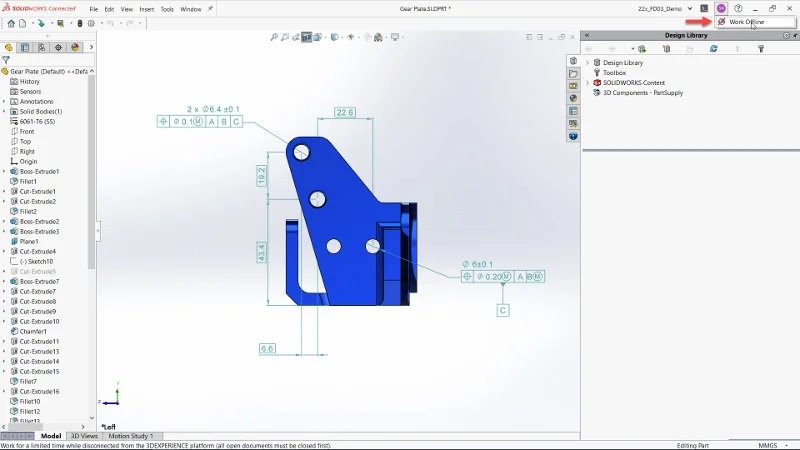This screenshot has height=450, width=800.
Task: Switch to the Motion Study 1 tab
Action: click(131, 436)
